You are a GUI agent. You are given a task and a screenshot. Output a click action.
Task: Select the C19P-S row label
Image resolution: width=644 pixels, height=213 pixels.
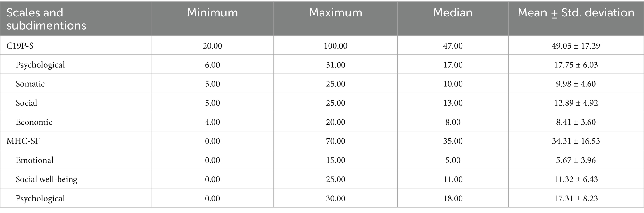point(20,46)
